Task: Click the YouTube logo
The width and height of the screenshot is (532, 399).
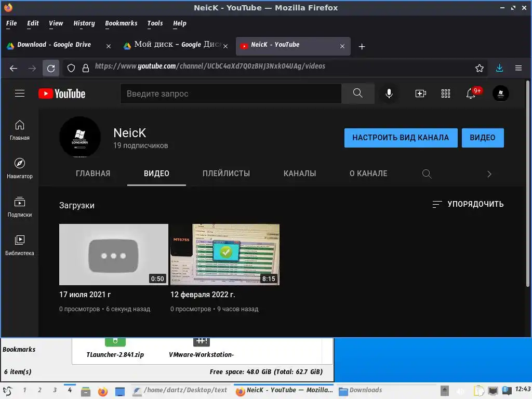Action: 62,94
